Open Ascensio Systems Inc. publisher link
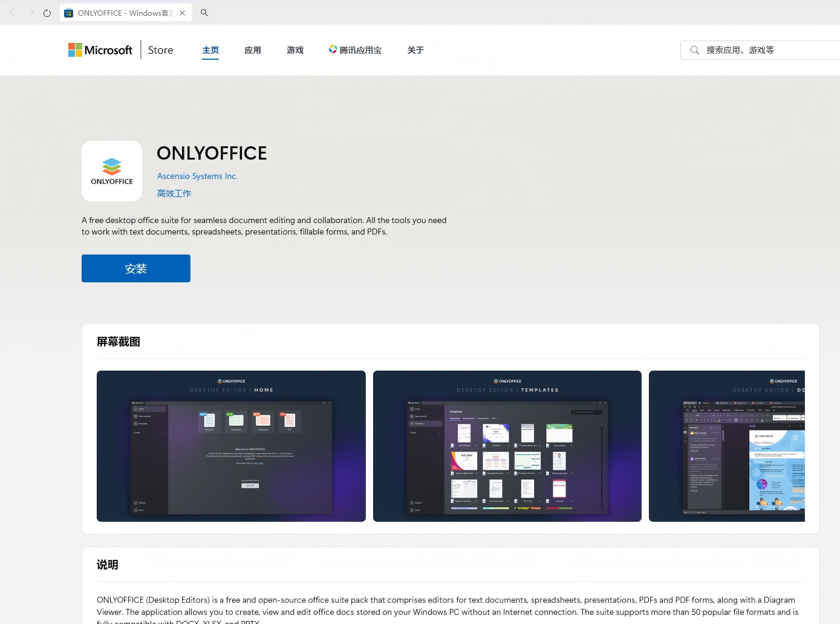840x624 pixels. (197, 176)
